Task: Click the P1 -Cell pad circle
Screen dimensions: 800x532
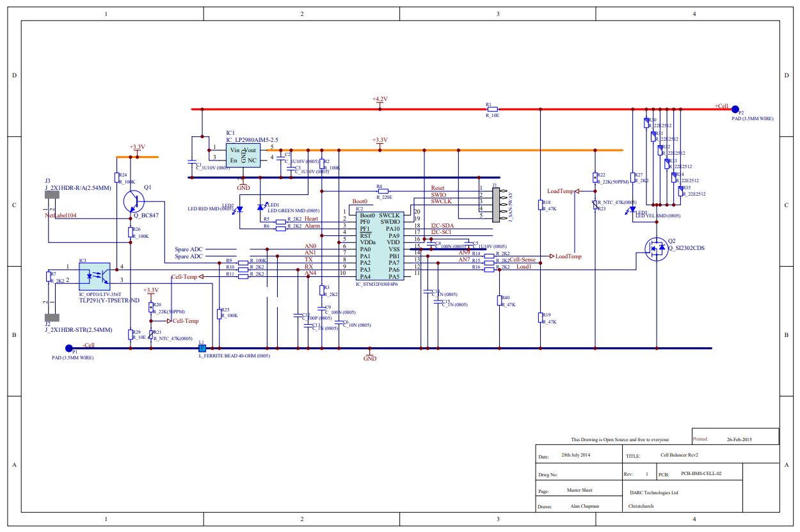Action: tap(70, 348)
